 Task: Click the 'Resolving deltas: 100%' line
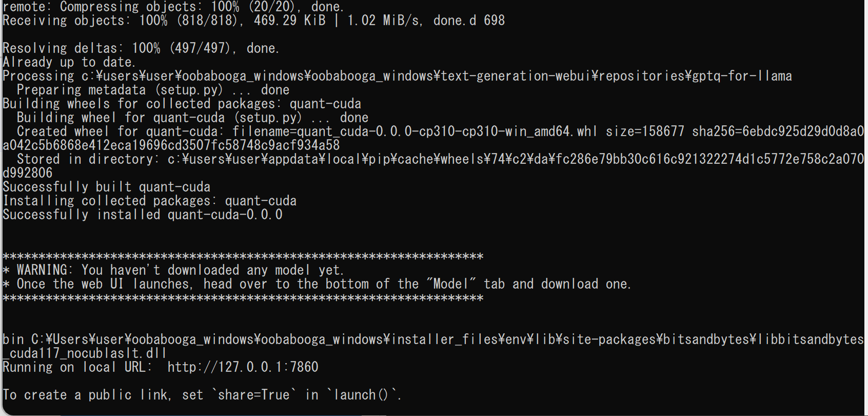(141, 48)
